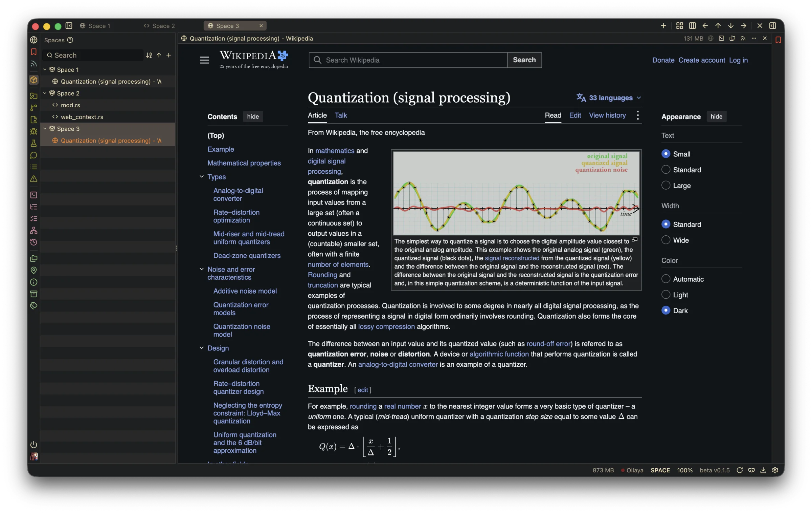The height and width of the screenshot is (513, 812).
Task: Collapse the Design section in Contents
Action: coord(202,348)
